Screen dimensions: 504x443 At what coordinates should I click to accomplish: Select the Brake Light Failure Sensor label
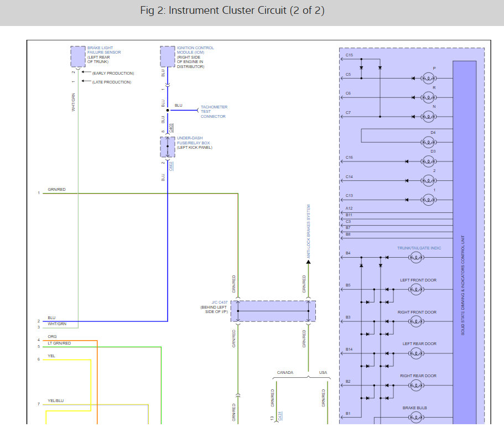[x=104, y=50]
